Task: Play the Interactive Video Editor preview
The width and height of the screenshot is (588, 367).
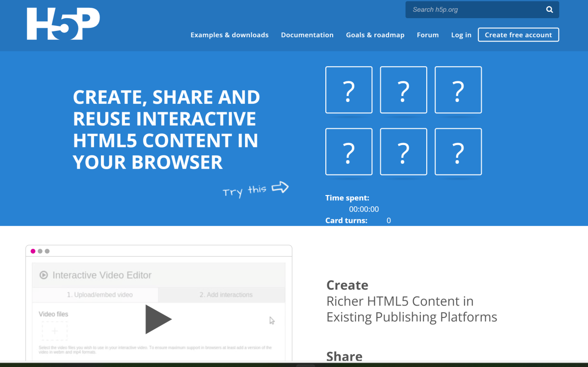Action: click(158, 319)
